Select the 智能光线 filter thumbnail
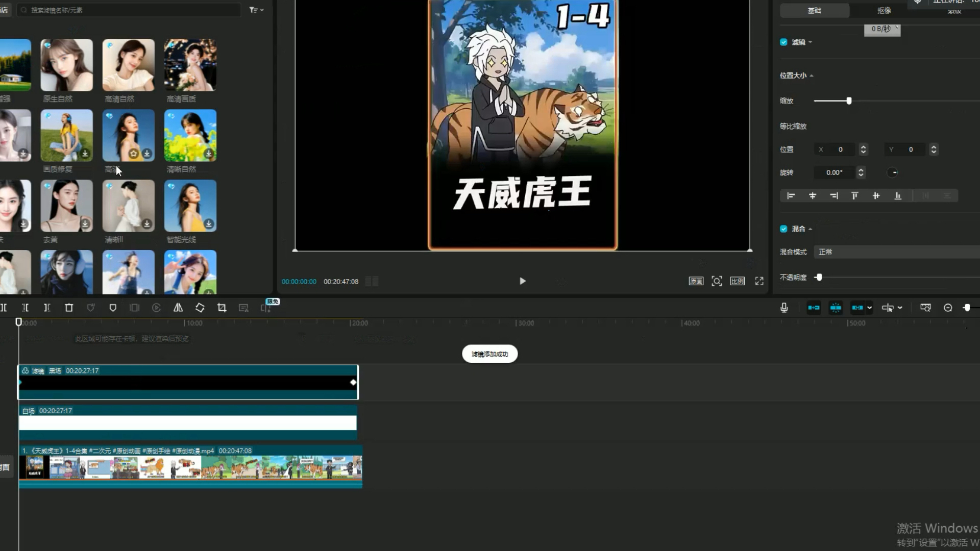980x551 pixels. click(190, 206)
